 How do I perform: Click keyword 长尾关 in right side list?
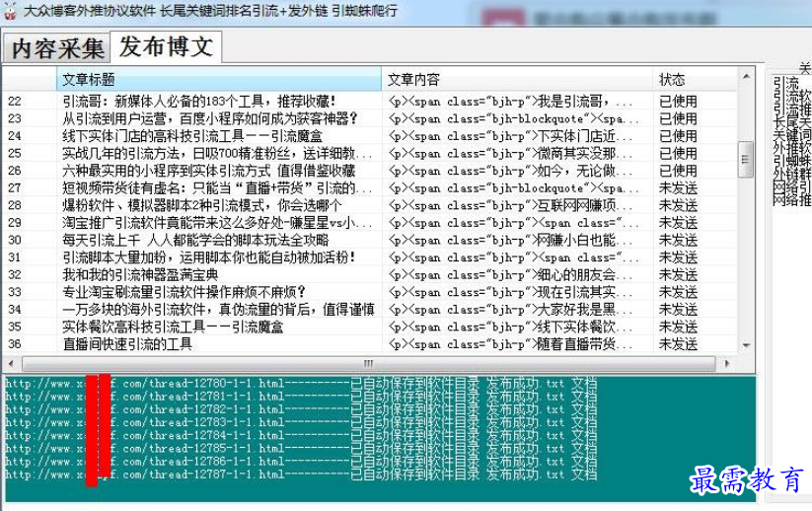(x=791, y=122)
